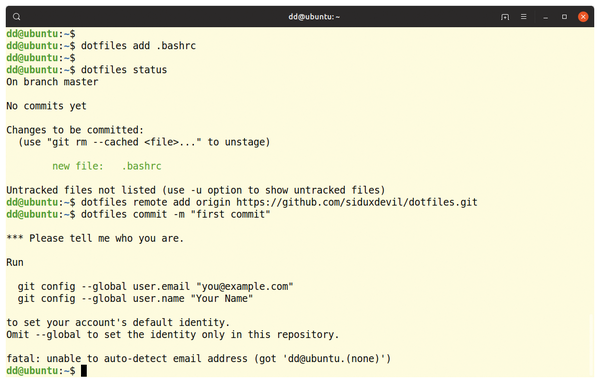Click the github.com dotfiles.git URL
This screenshot has height=383, width=600.
pyautogui.click(x=357, y=202)
